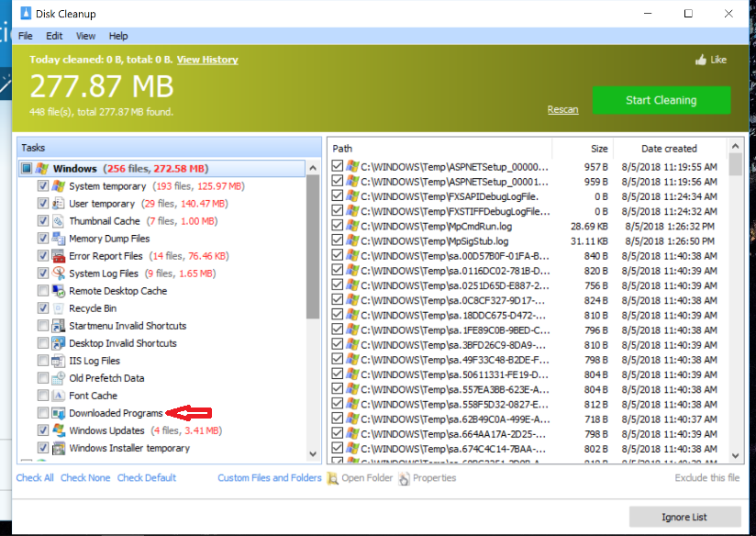Click the 31.11 KB size value
Viewport: 756px width, 536px height.
(589, 241)
